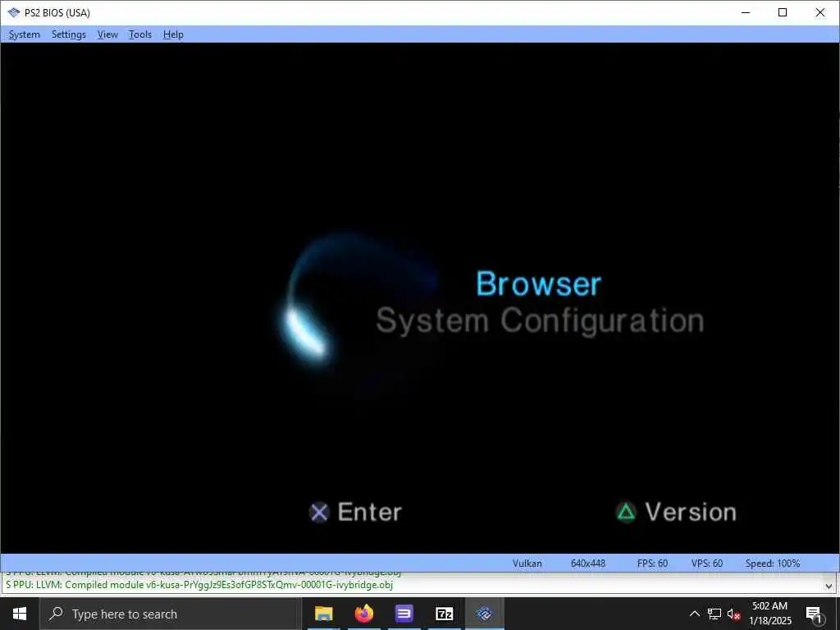Click the log scrollbar down arrow
The image size is (840, 630).
click(x=829, y=586)
